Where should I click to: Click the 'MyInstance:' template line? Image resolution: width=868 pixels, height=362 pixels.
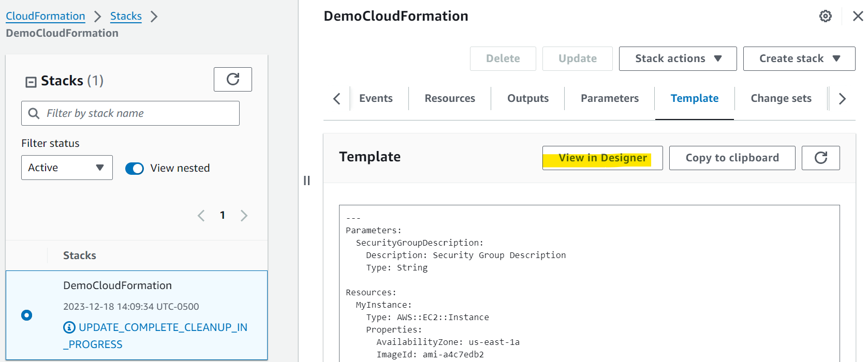[384, 305]
